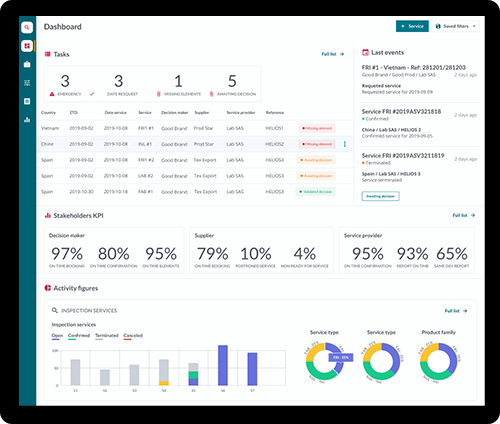Sort by the Date service column header
500x424 pixels.
(x=116, y=112)
